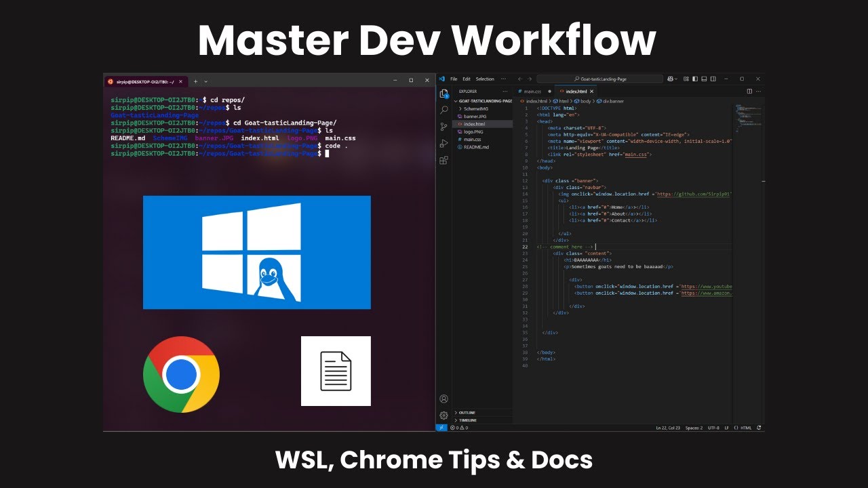Open the Extensions view icon

coord(443,161)
